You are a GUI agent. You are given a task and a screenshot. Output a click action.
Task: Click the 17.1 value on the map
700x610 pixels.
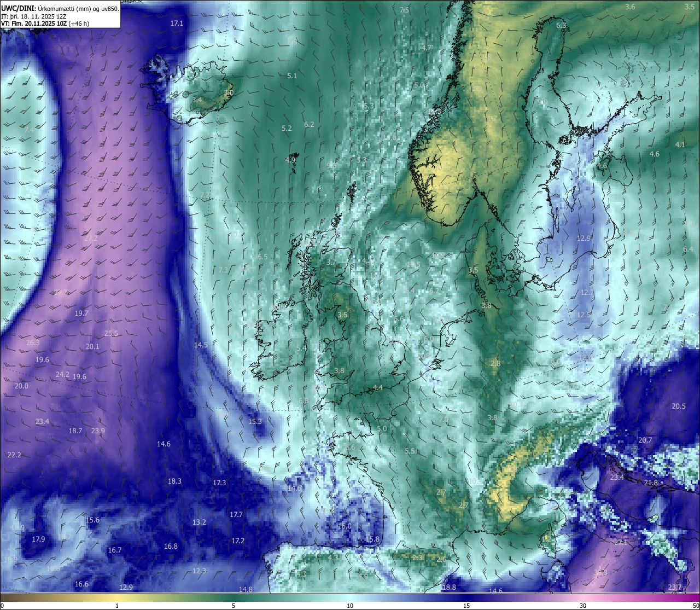coord(177,24)
